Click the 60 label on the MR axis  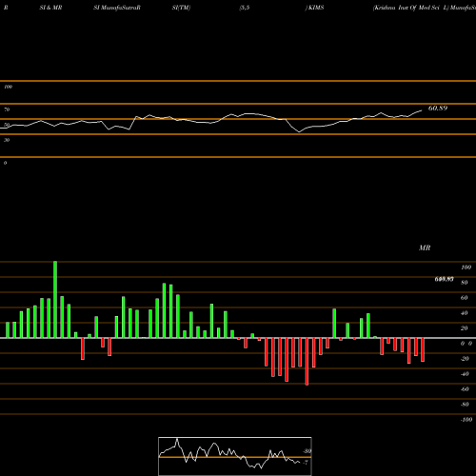point(465,298)
